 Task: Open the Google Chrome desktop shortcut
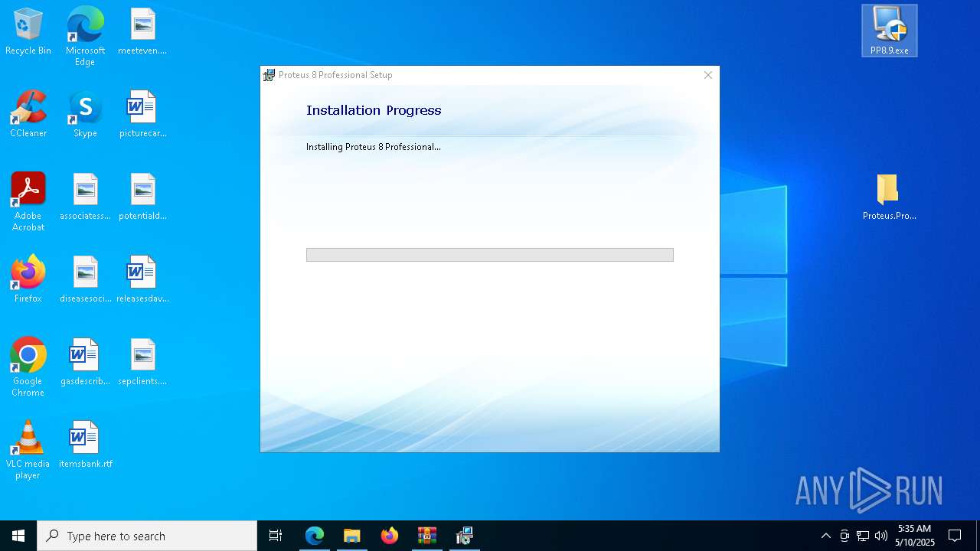point(28,367)
